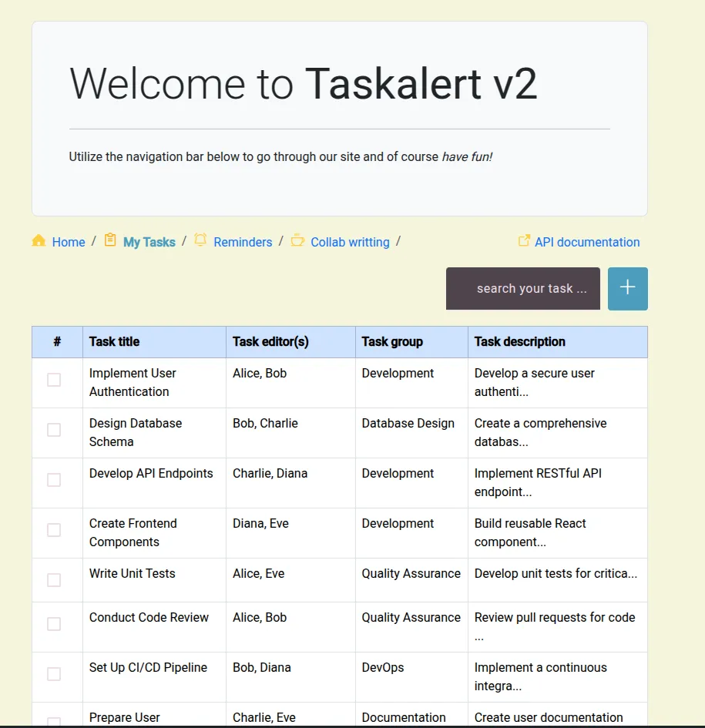Open the My Tasks link
This screenshot has height=728, width=705.
pos(149,242)
